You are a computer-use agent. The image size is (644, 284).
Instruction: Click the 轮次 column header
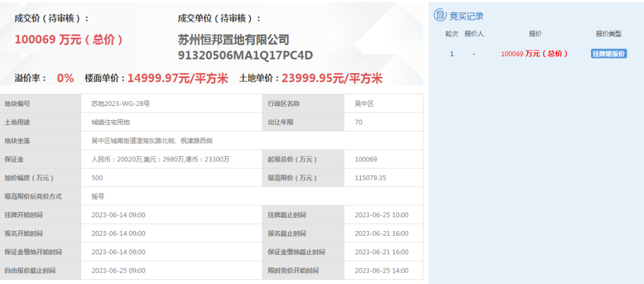(451, 34)
